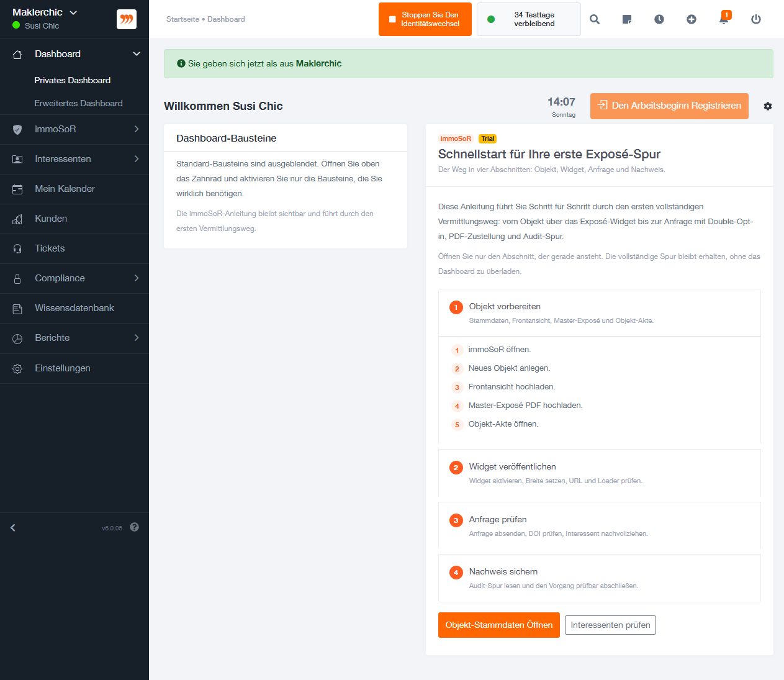The image size is (784, 680).
Task: Click the Trial badge label
Action: pos(488,138)
